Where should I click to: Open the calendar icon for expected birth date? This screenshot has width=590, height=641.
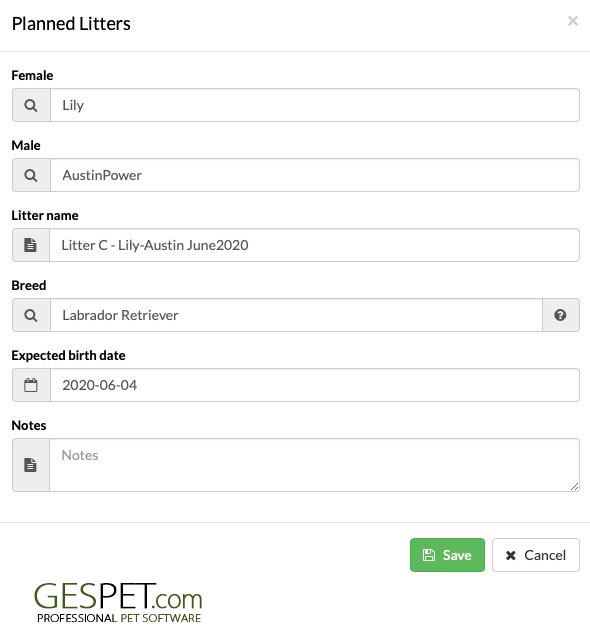(31, 385)
